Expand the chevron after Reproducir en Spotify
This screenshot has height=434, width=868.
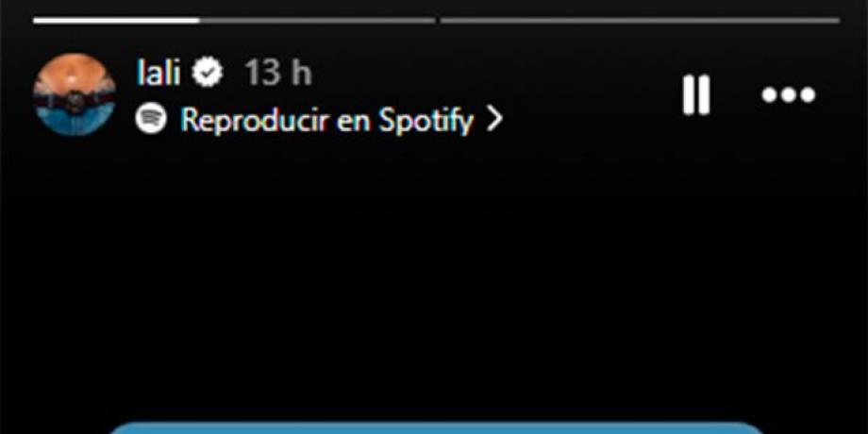(x=494, y=120)
